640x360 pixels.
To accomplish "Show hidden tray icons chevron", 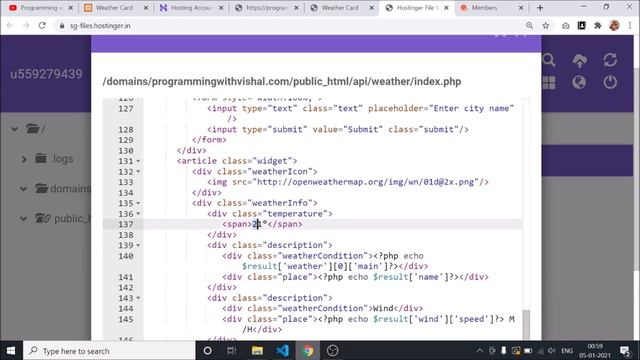I will point(480,351).
